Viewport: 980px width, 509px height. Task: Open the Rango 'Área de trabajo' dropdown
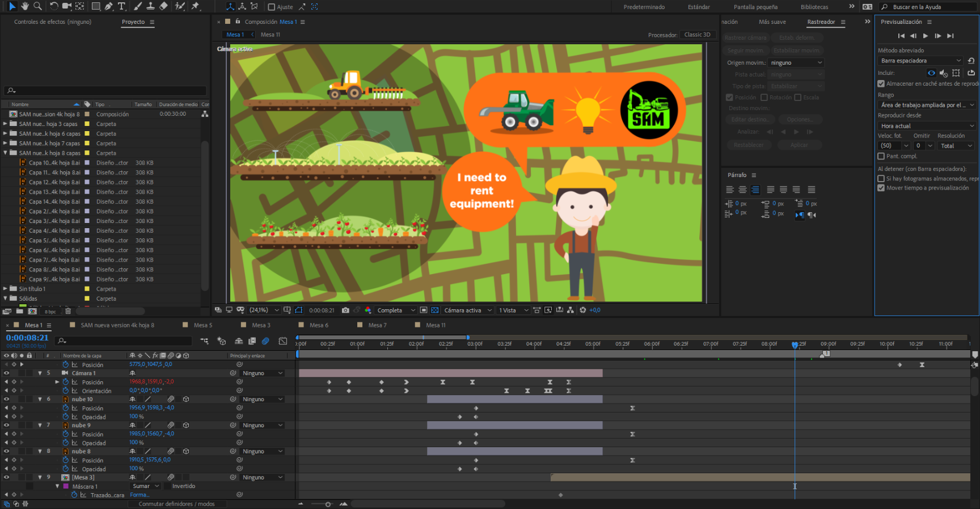tap(927, 105)
